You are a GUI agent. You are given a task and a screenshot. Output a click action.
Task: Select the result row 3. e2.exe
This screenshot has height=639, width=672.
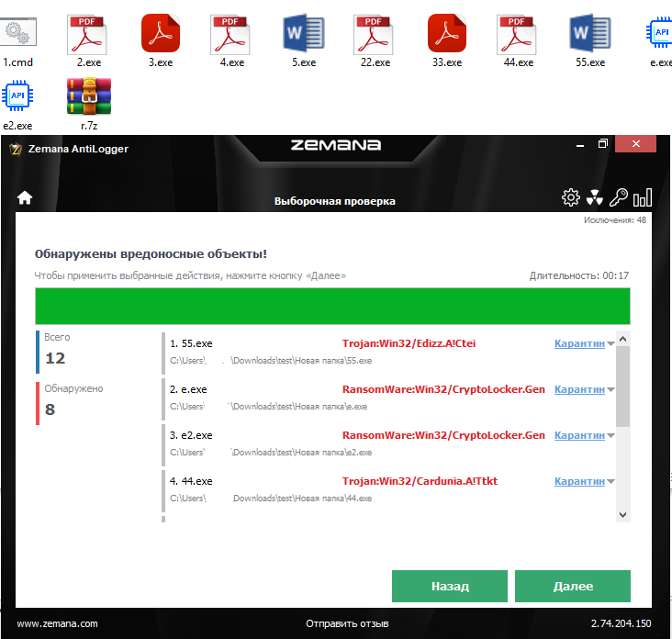click(x=388, y=444)
